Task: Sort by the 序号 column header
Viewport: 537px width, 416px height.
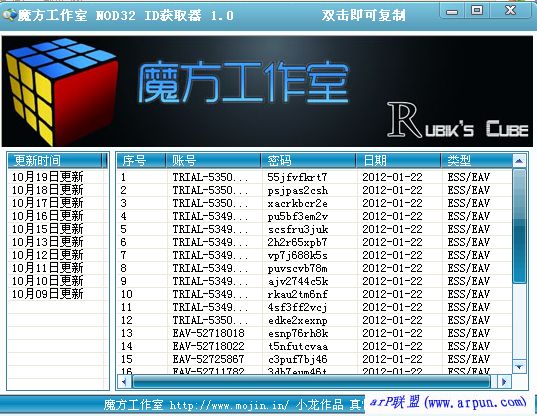Action: coord(141,160)
